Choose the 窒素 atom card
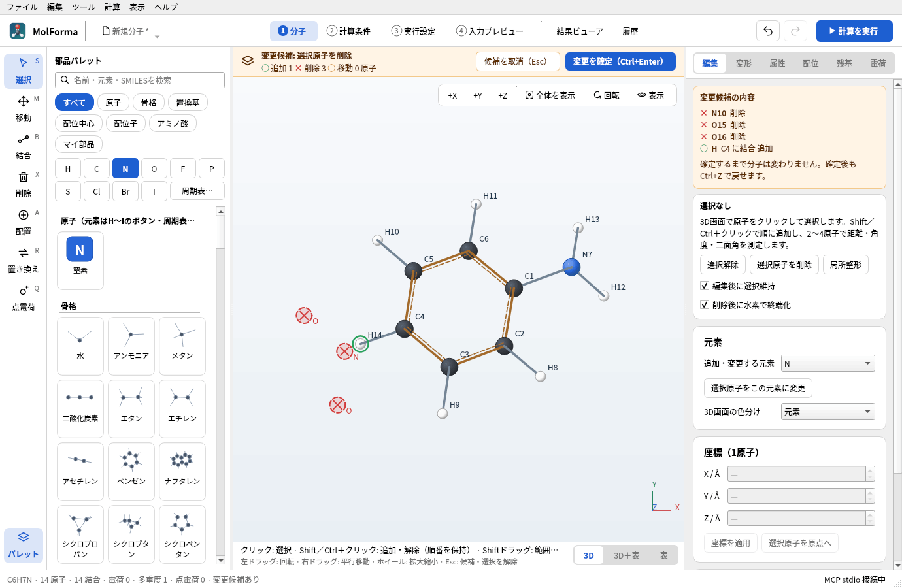The height and width of the screenshot is (588, 902). (80, 260)
